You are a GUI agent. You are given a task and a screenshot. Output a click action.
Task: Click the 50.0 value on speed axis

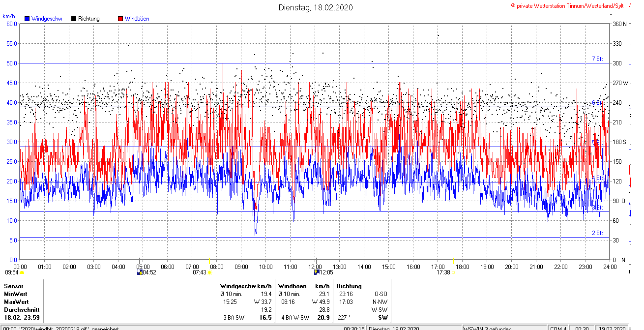pos(12,63)
